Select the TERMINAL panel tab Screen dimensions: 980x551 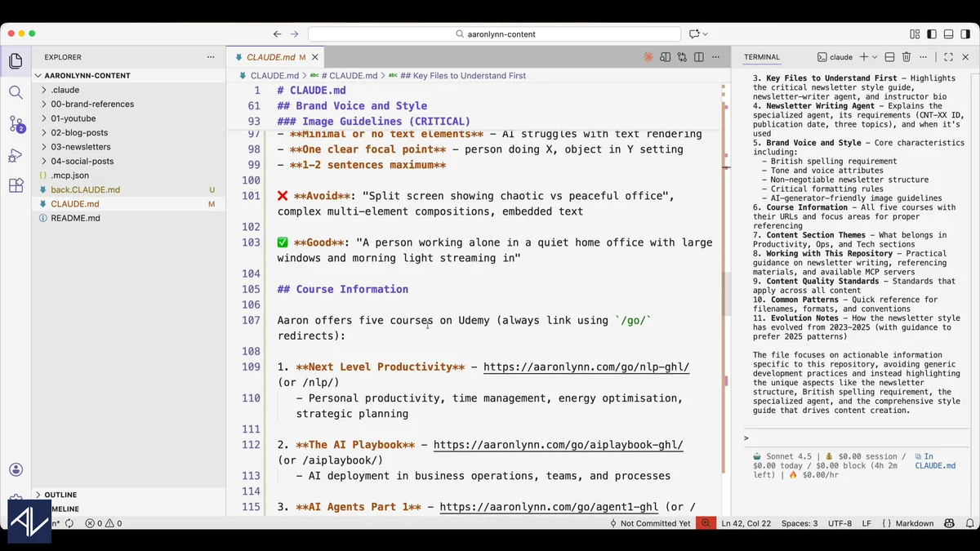point(762,57)
